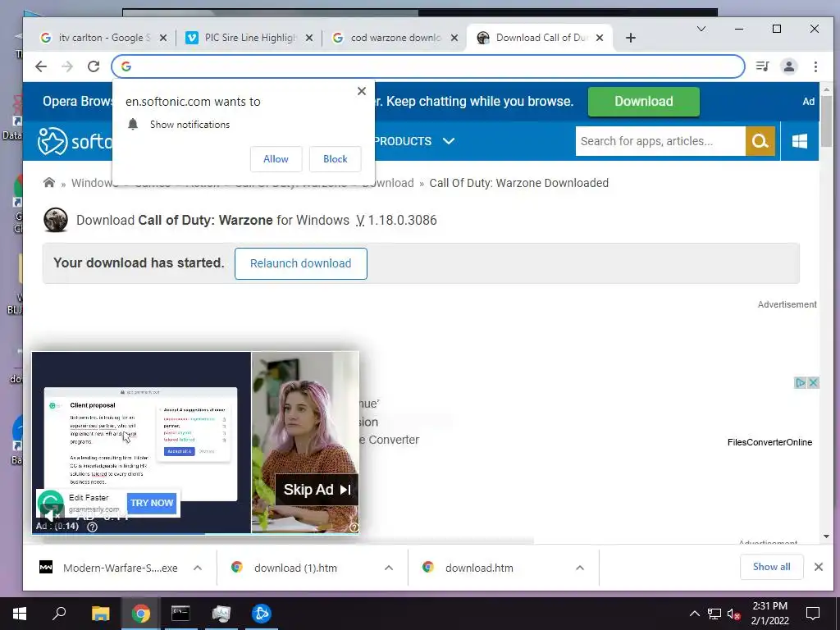Unmute the video ad speaker icon
The width and height of the screenshot is (840, 630).
point(50,515)
